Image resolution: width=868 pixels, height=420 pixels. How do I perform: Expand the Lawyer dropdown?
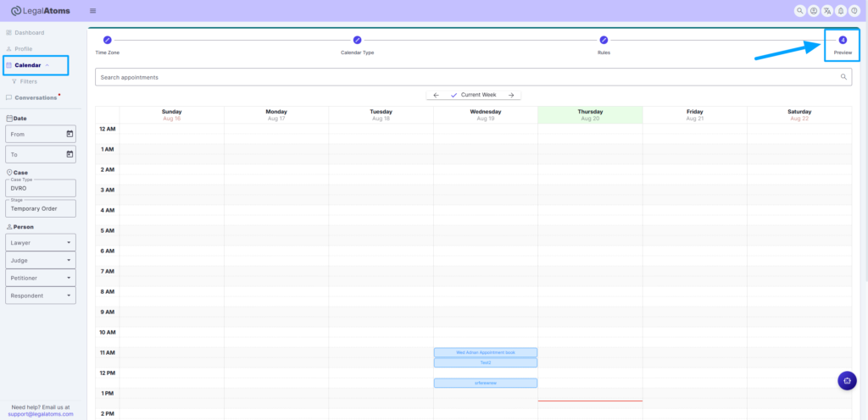pyautogui.click(x=41, y=242)
